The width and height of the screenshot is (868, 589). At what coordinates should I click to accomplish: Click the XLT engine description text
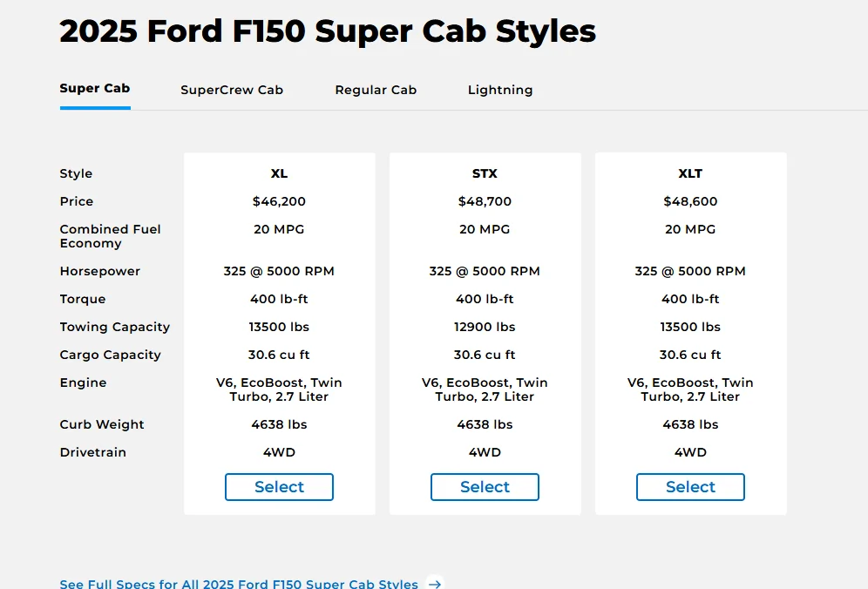[x=690, y=389]
